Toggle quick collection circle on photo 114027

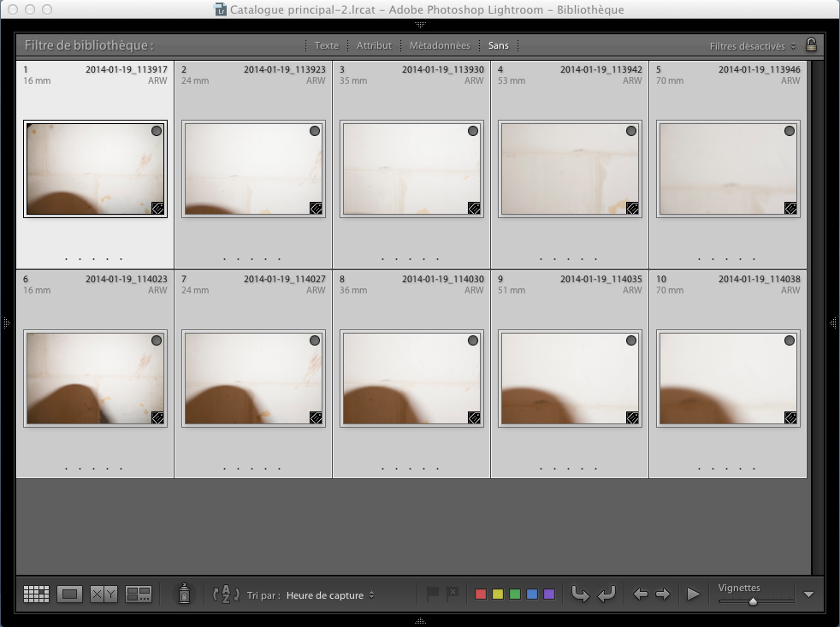click(x=315, y=340)
